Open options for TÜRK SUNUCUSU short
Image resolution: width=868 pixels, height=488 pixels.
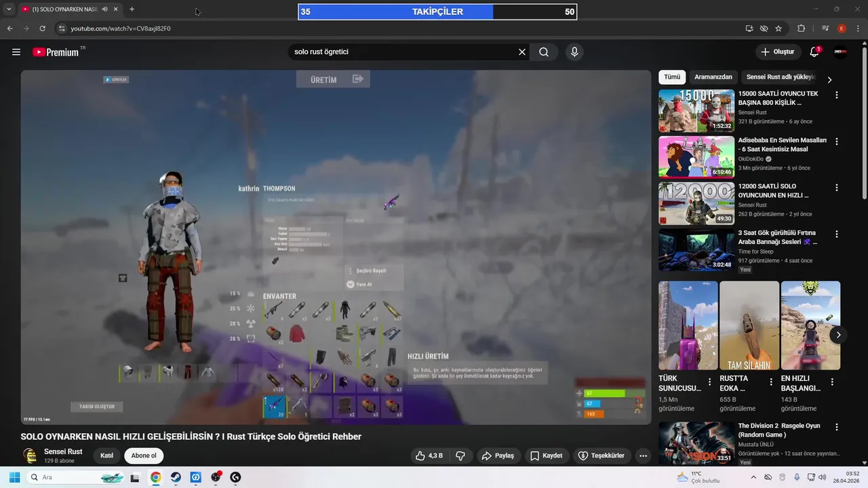[x=710, y=382]
